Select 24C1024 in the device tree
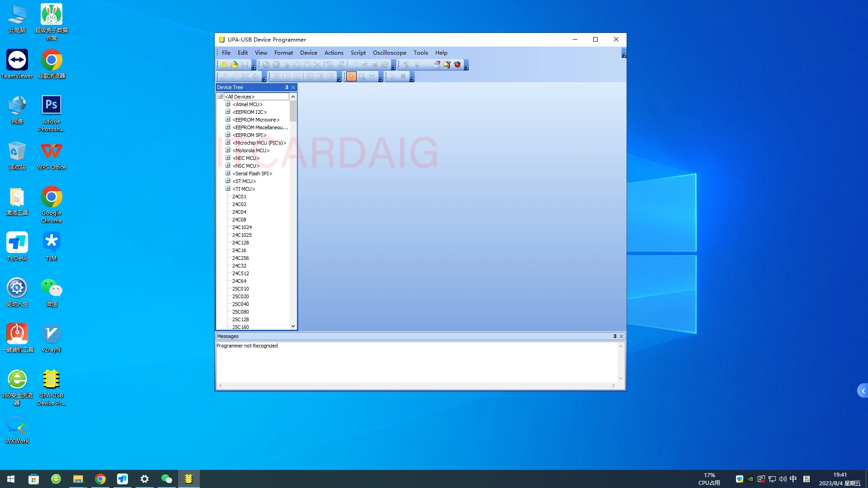This screenshot has width=868, height=488. (242, 227)
